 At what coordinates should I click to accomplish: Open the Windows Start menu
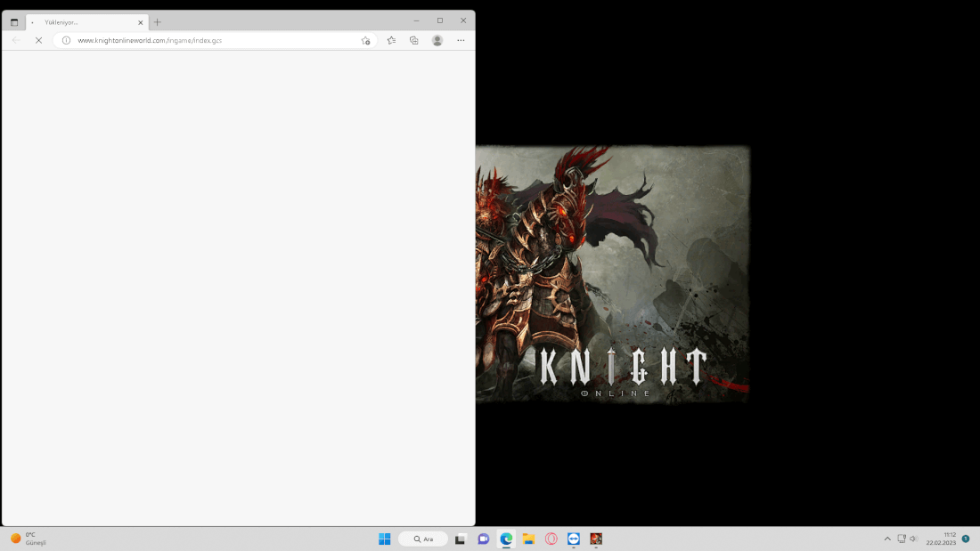[385, 539]
